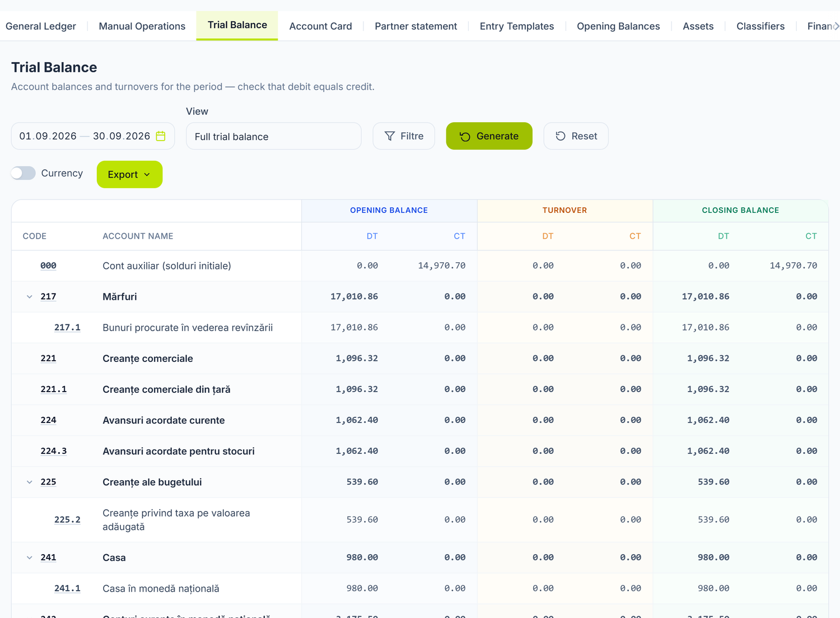The image size is (840, 618).
Task: Click Bunuri procurate în vederea revînzării
Action: [188, 328]
